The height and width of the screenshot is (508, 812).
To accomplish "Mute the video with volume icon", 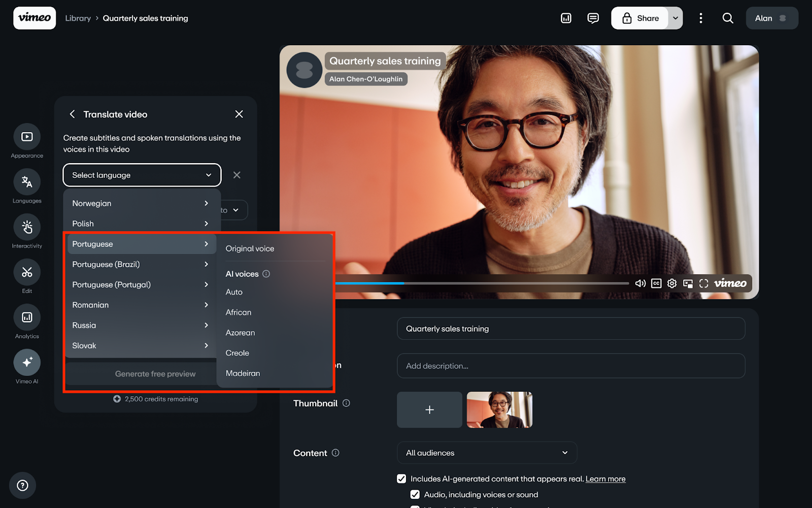I will pos(640,283).
